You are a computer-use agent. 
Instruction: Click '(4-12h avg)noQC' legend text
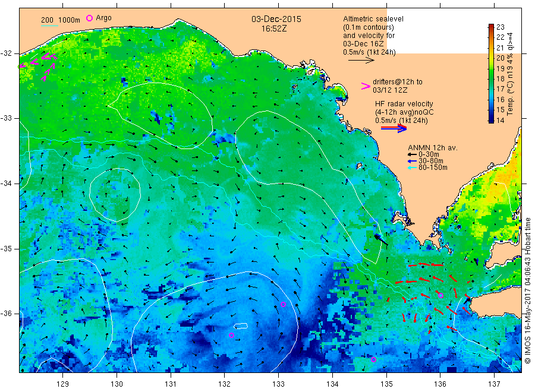tap(404, 112)
